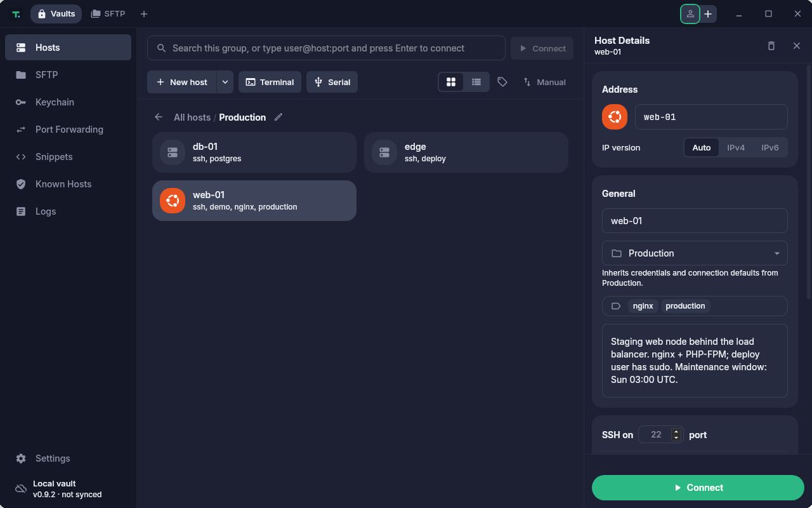The image size is (812, 508).
Task: Open the Manual sort order menu
Action: point(544,82)
